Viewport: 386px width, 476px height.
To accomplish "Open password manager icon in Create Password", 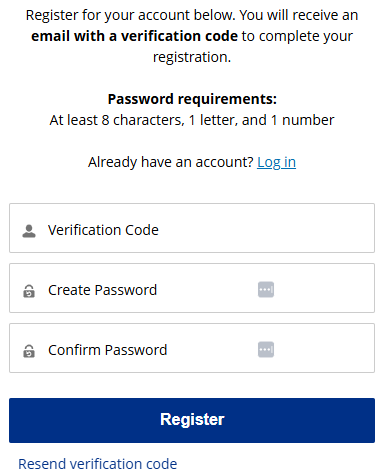I will [x=266, y=289].
